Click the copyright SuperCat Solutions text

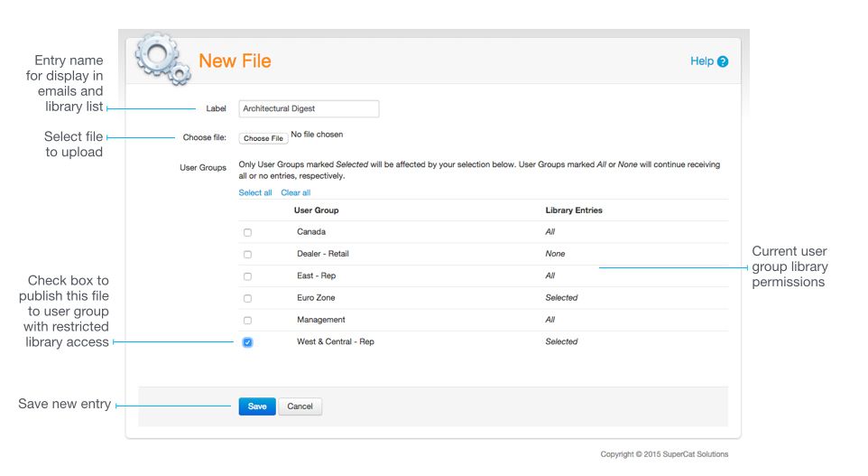[664, 453]
